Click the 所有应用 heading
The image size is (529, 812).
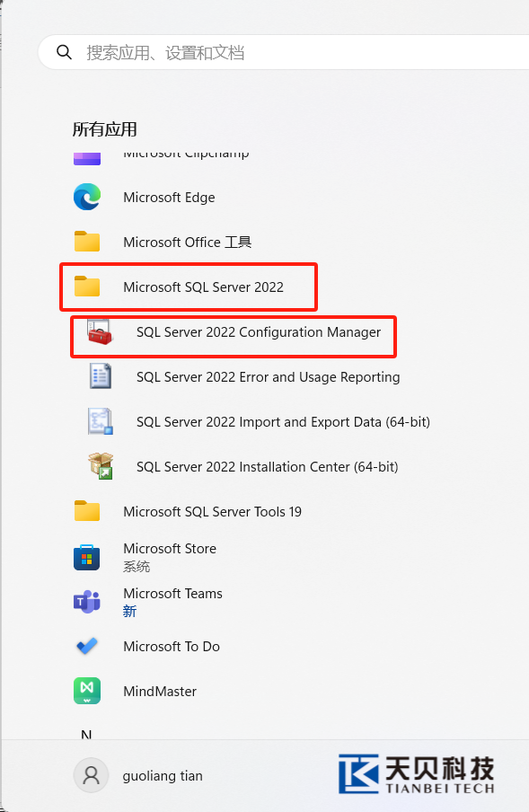pos(104,129)
